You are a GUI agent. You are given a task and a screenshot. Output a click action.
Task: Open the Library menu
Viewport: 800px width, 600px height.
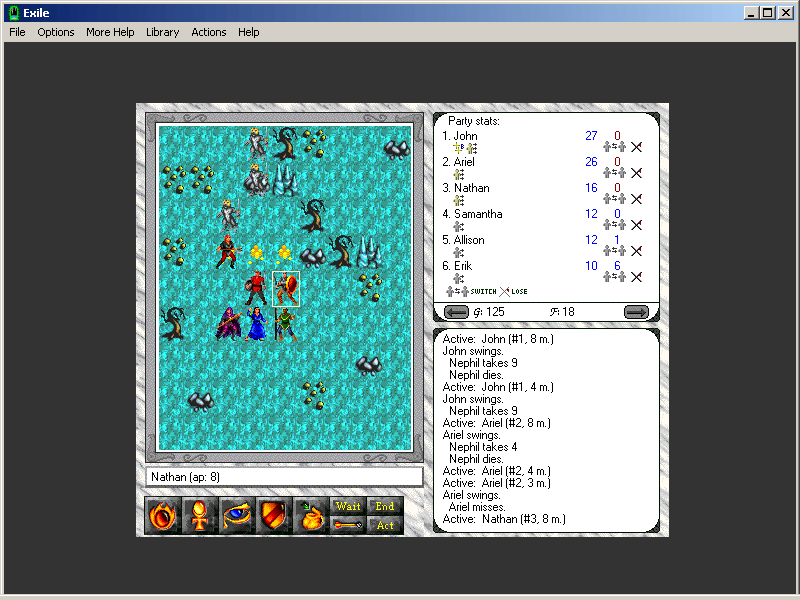coord(162,32)
